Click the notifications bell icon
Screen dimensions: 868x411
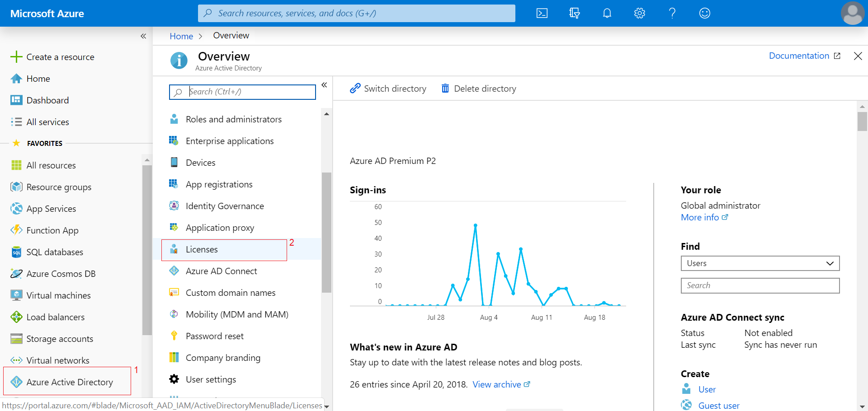[x=607, y=13]
